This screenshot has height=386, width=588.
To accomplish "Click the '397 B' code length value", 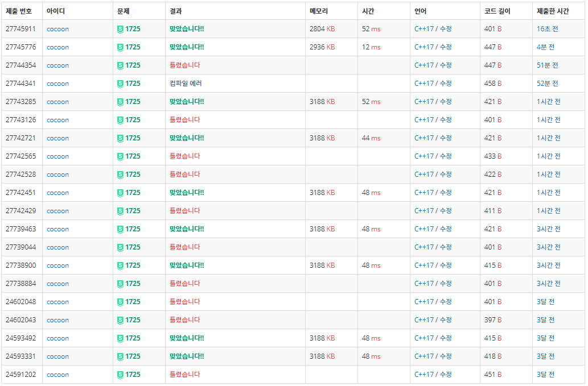I will coord(493,320).
